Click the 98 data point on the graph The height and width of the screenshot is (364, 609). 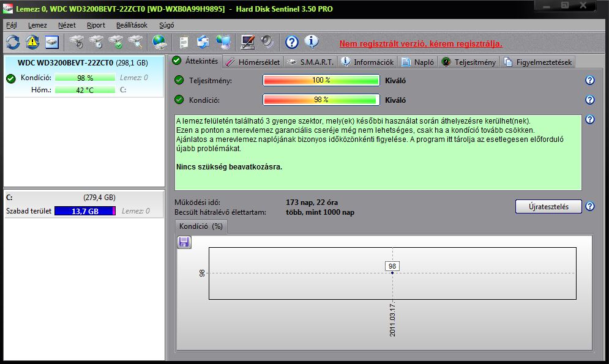point(392,273)
